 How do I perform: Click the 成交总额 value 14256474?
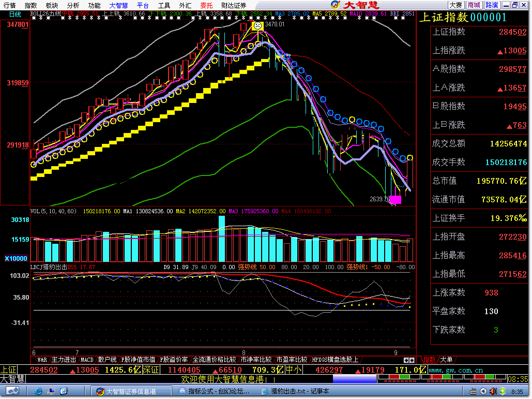click(508, 144)
